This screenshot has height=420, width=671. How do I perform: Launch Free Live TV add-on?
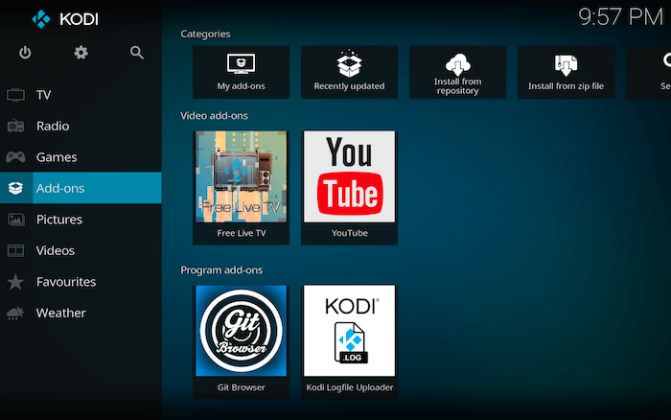(x=241, y=188)
